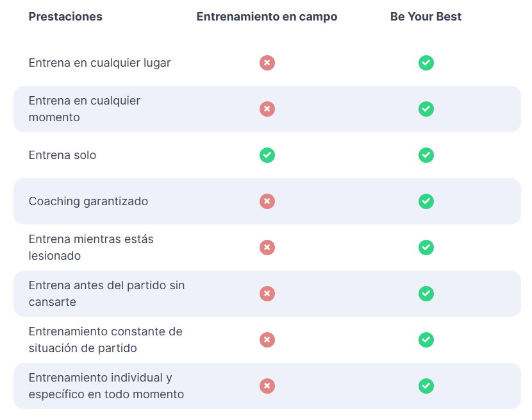Click the Entrenamiento en campo column header
The image size is (532, 420).
point(267,17)
